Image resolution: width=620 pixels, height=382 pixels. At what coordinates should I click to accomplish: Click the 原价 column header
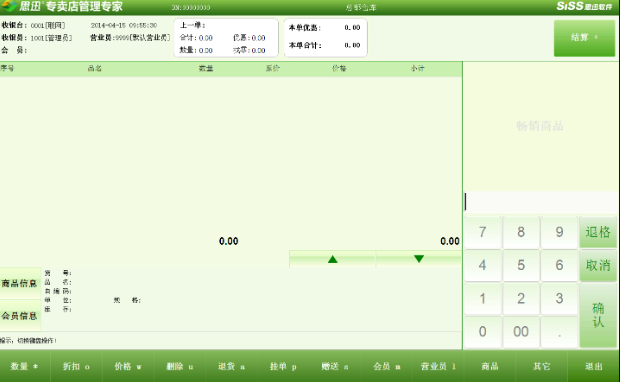tap(272, 68)
